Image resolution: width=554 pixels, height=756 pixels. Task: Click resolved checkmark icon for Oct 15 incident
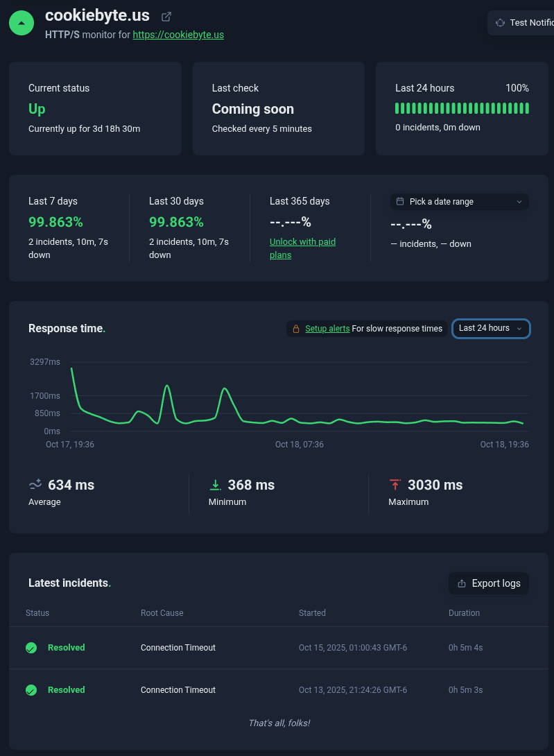pyautogui.click(x=31, y=648)
